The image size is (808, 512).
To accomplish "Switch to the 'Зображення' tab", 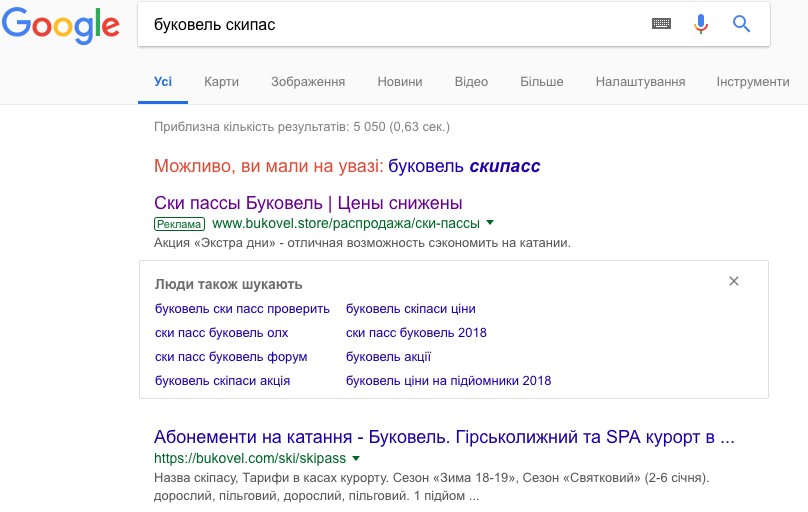I will click(x=308, y=81).
